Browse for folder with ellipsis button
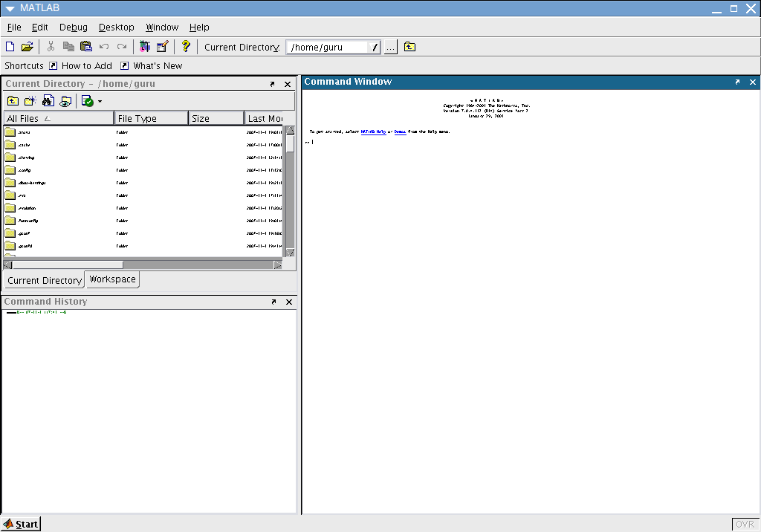761x532 pixels. click(391, 47)
